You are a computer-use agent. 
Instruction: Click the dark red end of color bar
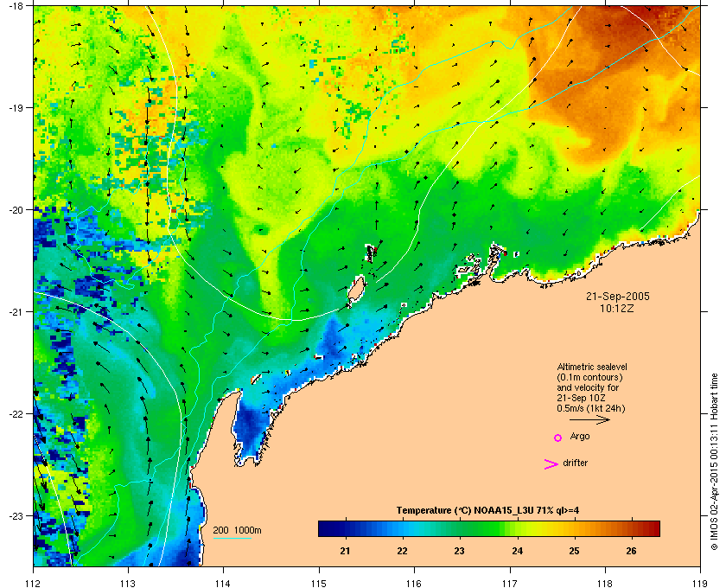pyautogui.click(x=653, y=528)
